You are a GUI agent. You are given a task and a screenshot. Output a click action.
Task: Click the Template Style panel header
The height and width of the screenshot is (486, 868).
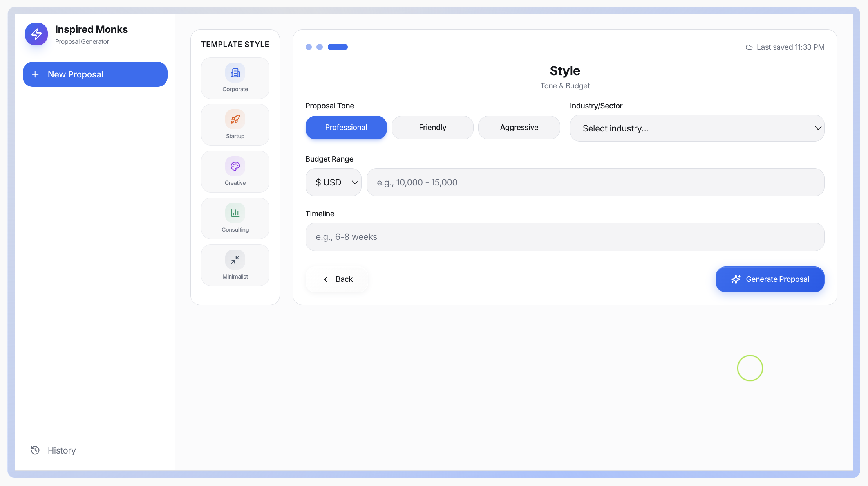point(235,44)
